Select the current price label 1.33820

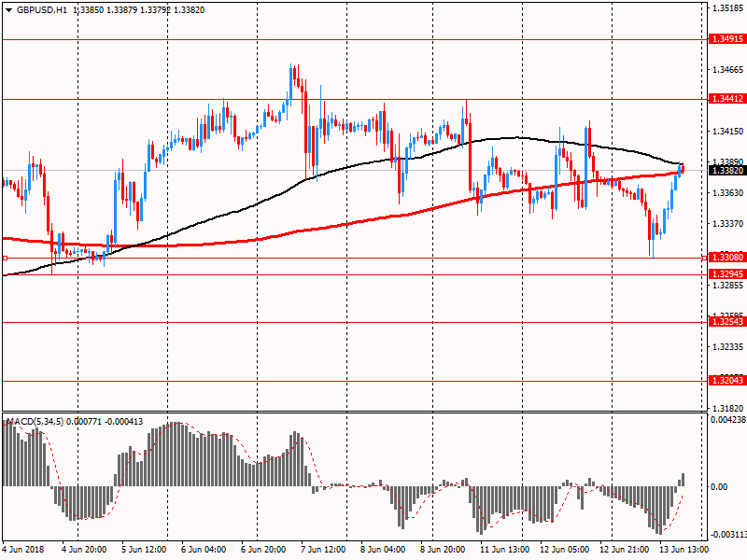tap(727, 170)
